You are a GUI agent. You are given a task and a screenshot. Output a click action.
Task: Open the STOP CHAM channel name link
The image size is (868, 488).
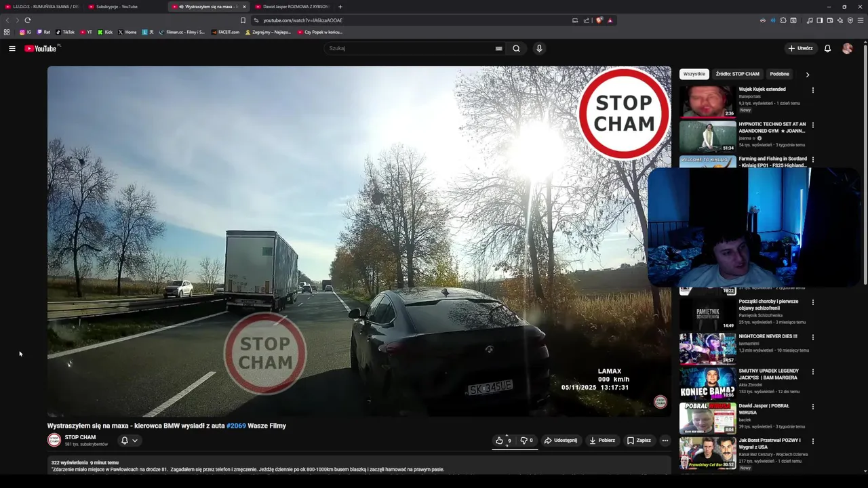tap(80, 437)
